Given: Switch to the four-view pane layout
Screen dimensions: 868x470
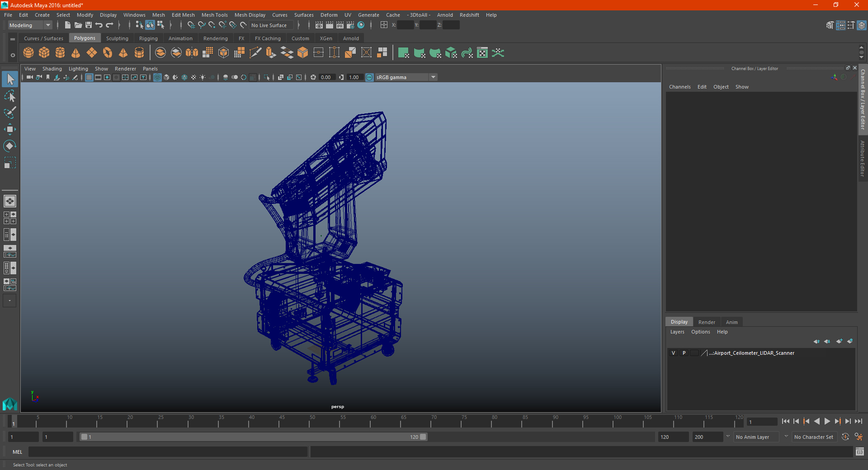Looking at the screenshot, I should (10, 218).
